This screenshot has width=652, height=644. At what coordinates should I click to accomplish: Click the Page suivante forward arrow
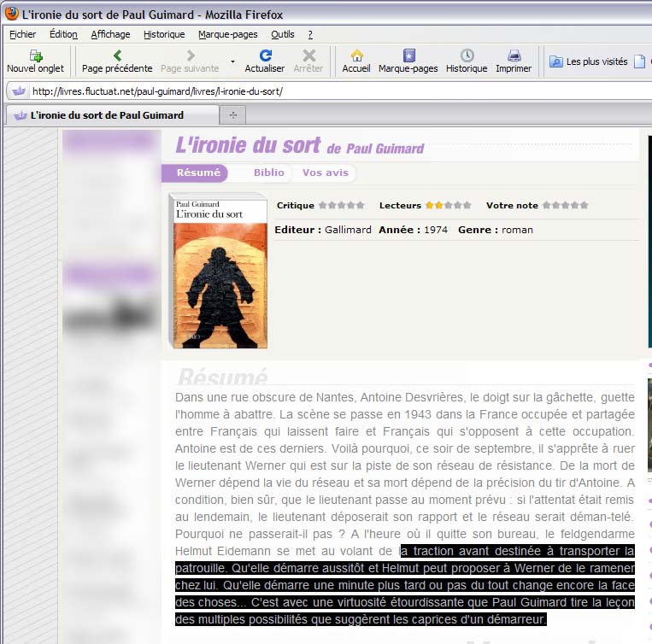191,56
